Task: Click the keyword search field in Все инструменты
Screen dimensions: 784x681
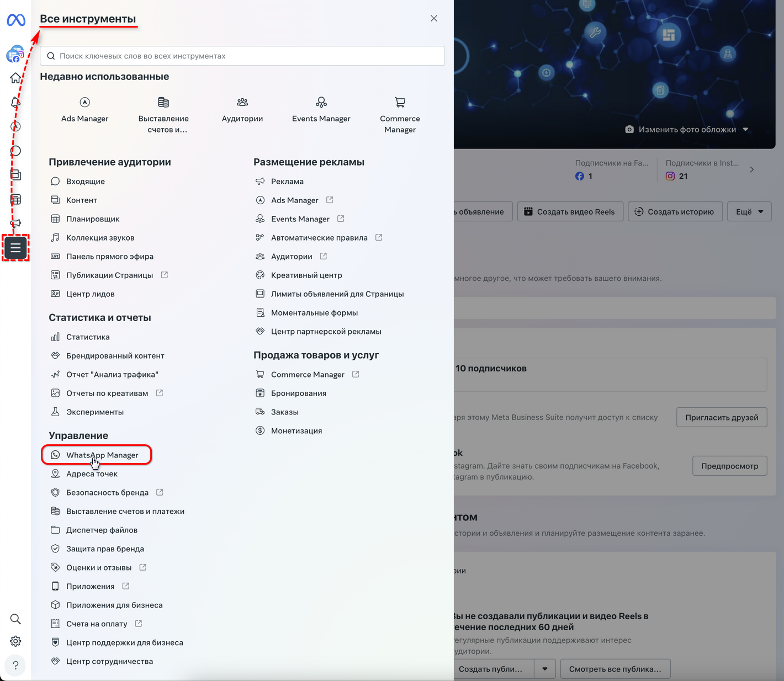Action: [x=242, y=56]
